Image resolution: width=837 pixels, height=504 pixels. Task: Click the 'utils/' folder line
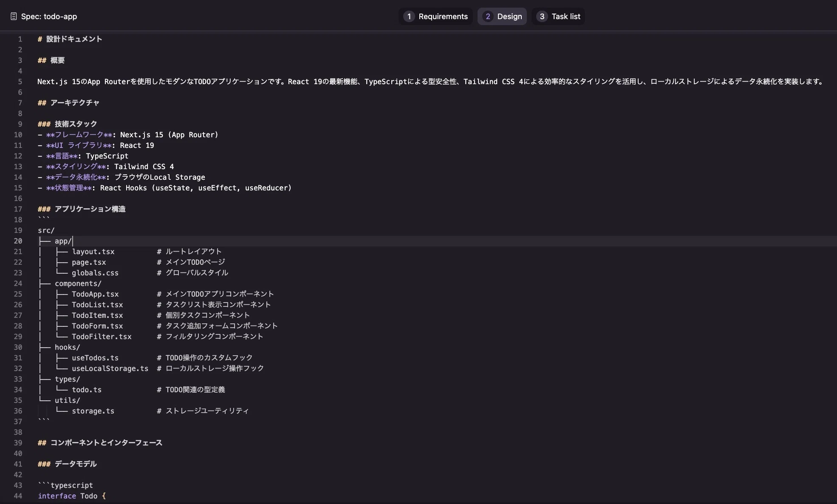67,400
